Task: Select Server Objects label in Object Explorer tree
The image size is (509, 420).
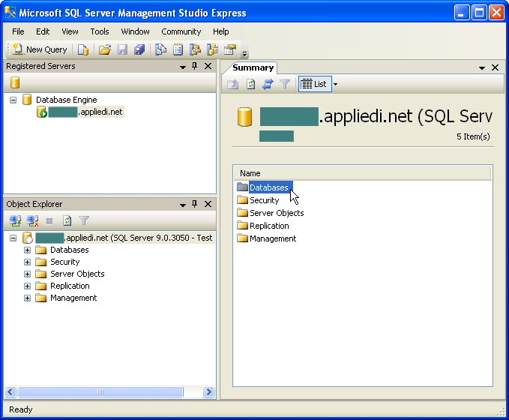Action: coord(77,274)
